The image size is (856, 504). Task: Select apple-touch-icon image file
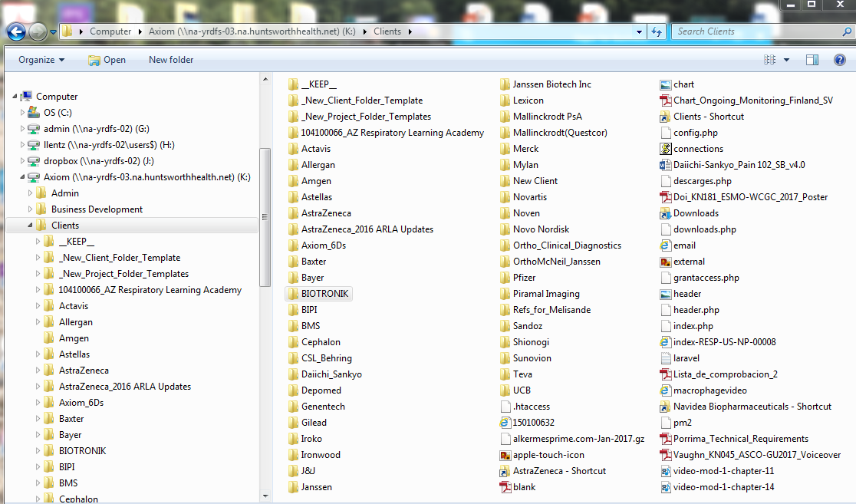(542, 455)
